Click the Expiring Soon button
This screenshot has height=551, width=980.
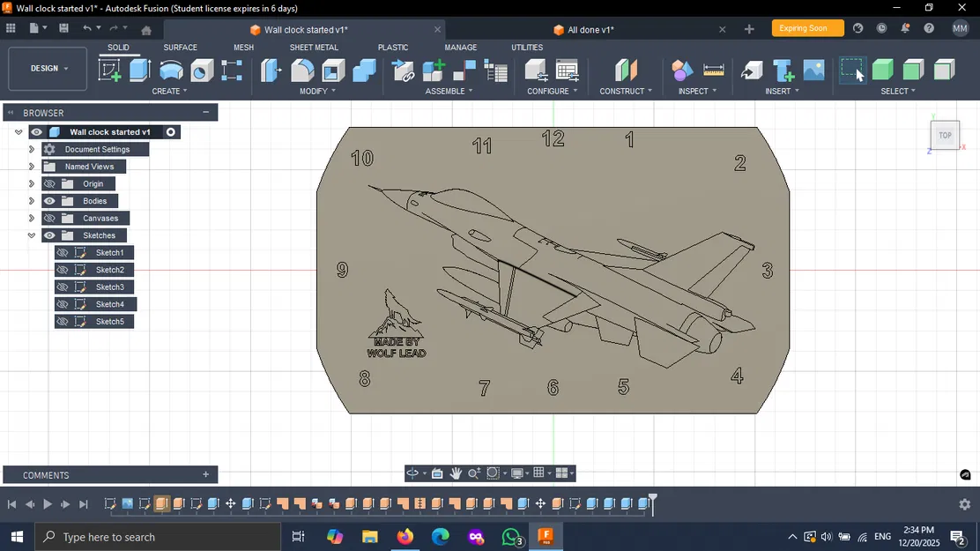(x=807, y=28)
